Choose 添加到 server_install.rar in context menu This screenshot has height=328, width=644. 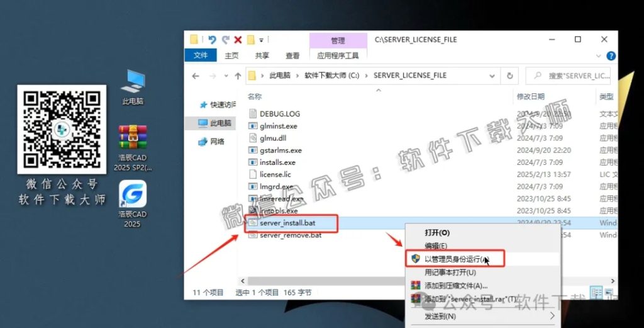click(x=471, y=299)
